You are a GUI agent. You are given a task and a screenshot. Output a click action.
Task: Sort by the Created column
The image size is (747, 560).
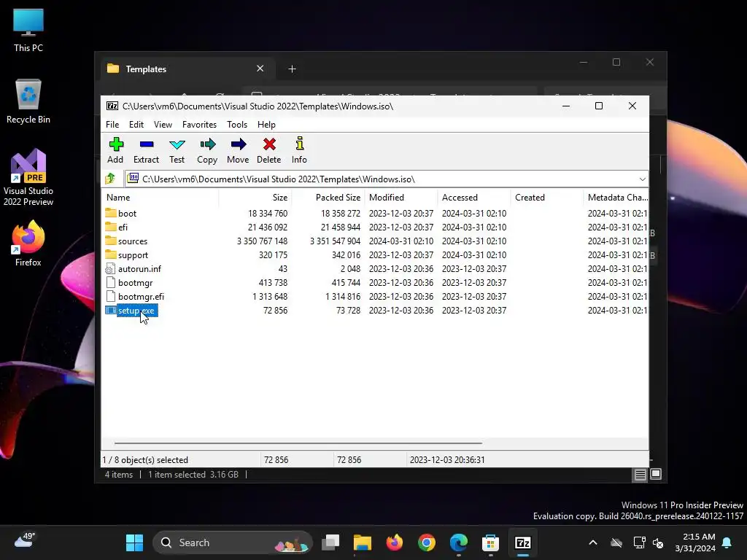click(546, 197)
